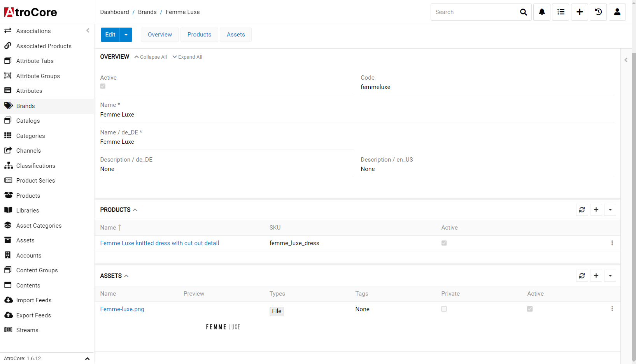Screen dimensions: 636x364
Task: Click the Catalogs sidebar icon
Action: (8, 120)
